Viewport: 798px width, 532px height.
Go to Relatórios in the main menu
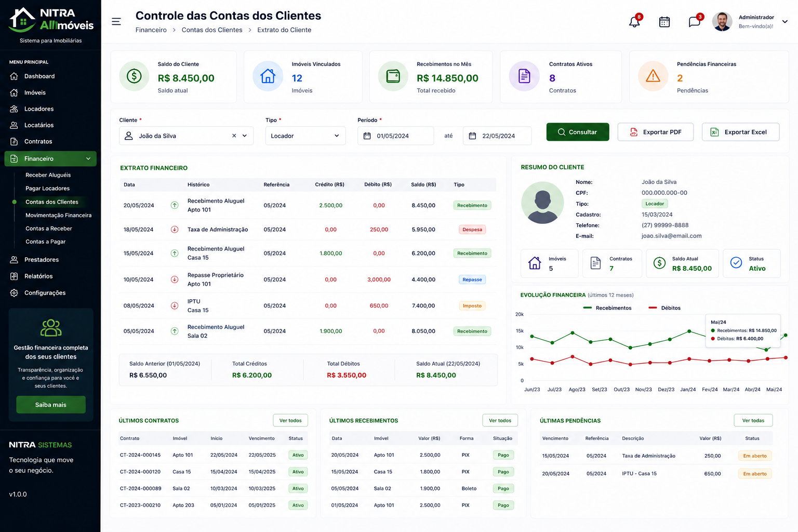click(x=38, y=276)
